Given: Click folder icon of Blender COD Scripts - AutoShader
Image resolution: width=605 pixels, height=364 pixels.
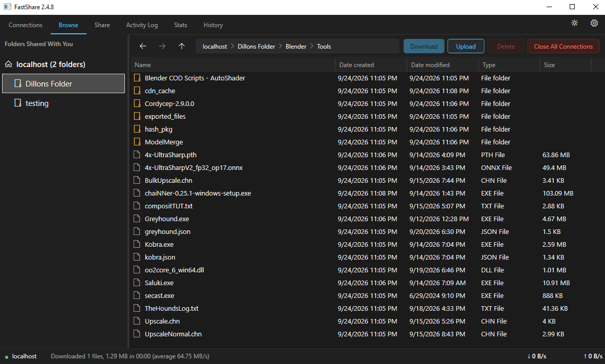Looking at the screenshot, I should coord(137,78).
